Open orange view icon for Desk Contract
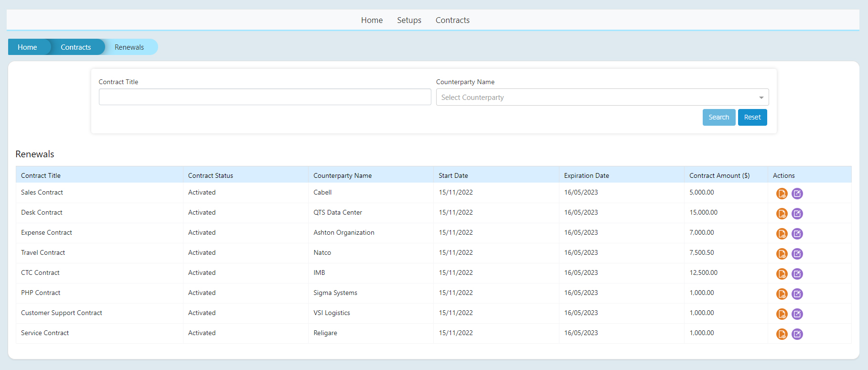 tap(782, 214)
